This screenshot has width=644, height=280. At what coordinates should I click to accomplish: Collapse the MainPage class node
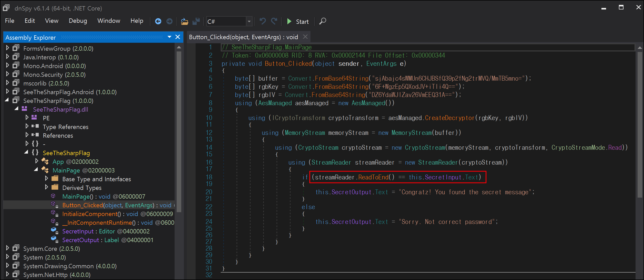tap(36, 170)
